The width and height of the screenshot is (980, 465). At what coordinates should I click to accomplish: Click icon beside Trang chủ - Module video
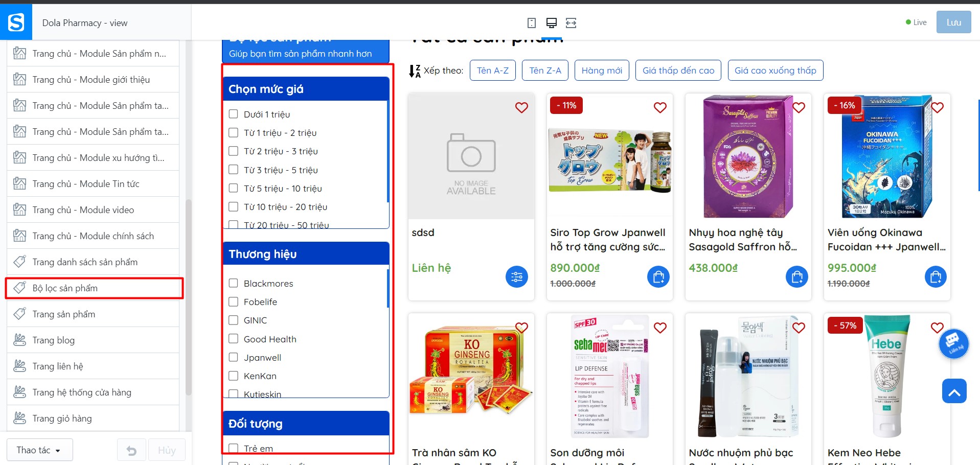click(x=19, y=210)
